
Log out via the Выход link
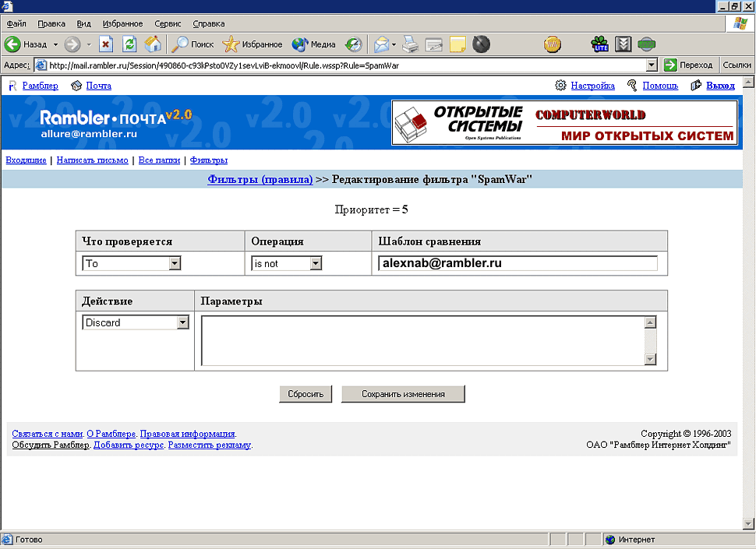coord(720,86)
